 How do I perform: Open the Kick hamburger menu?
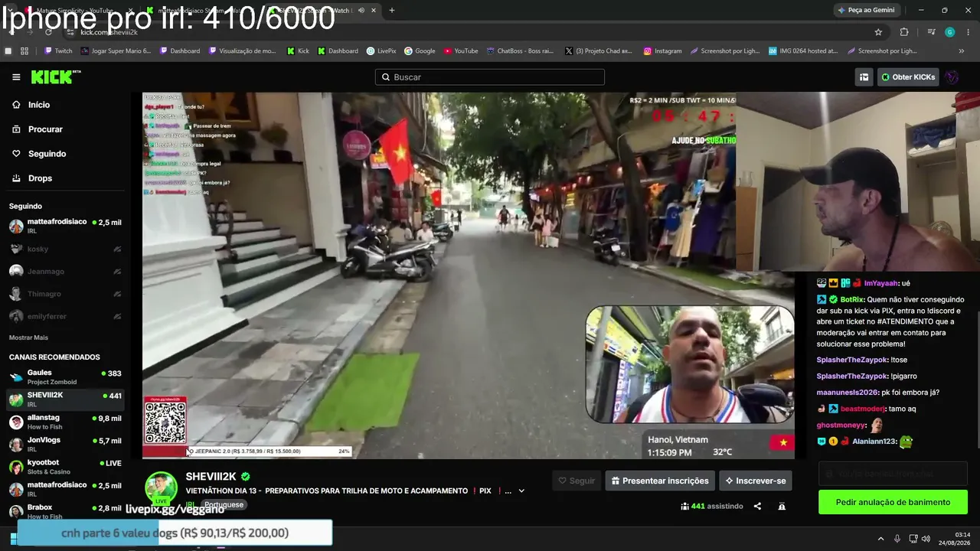[x=16, y=77]
